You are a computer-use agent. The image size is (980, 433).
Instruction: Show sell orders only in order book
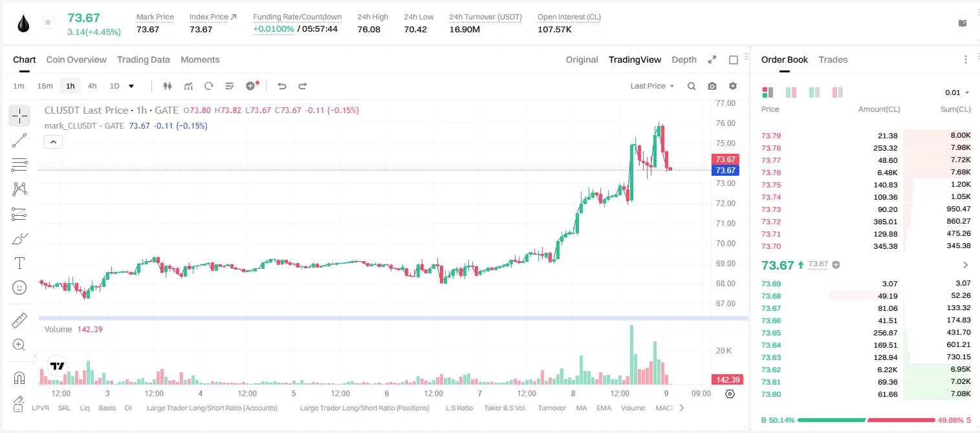click(x=837, y=92)
